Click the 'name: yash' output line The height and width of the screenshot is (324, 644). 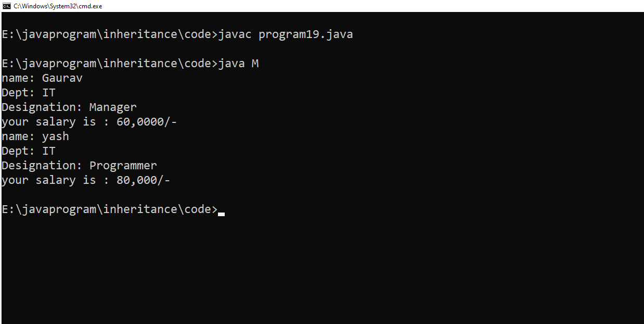tap(35, 136)
